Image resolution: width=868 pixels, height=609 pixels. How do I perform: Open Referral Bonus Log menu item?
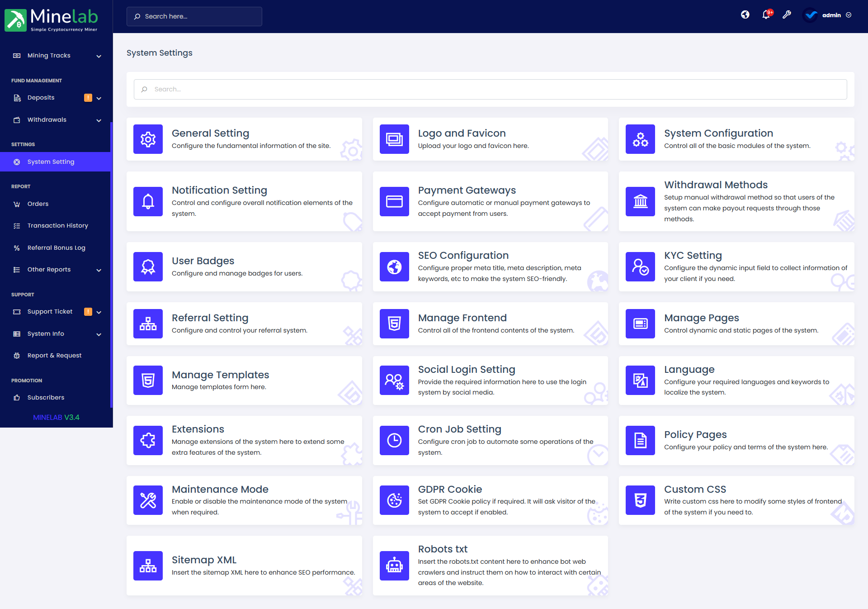pyautogui.click(x=56, y=248)
